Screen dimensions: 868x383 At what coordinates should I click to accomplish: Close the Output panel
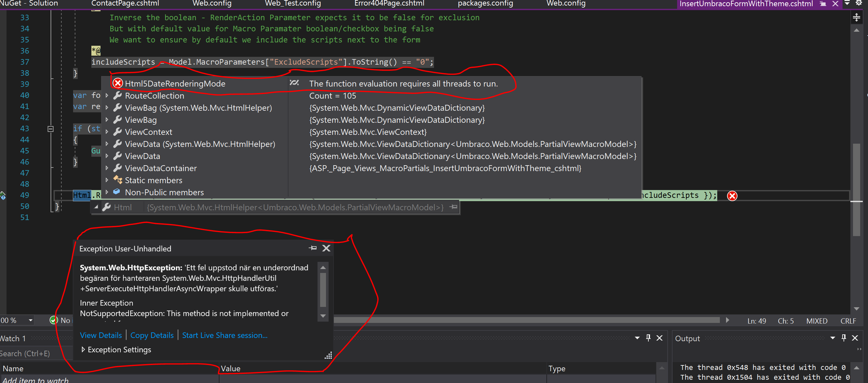855,338
